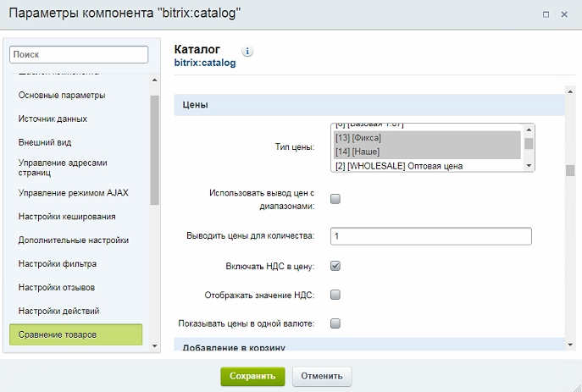Toggle Отображать значение НДС checkbox
The width and height of the screenshot is (582, 392).
pyautogui.click(x=335, y=295)
